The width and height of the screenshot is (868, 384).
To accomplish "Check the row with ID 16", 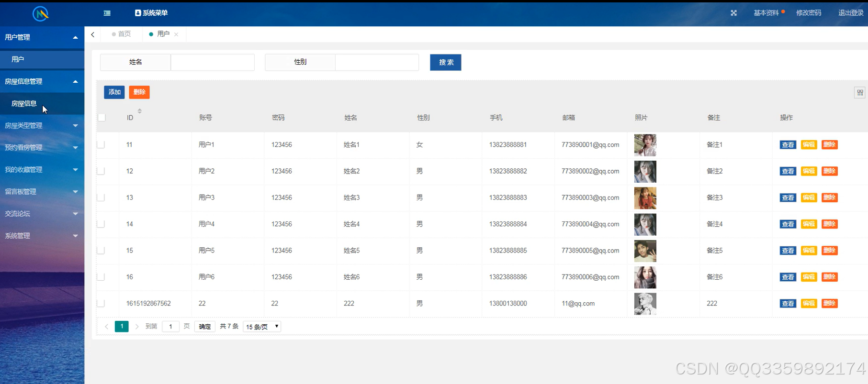I will coord(101,277).
